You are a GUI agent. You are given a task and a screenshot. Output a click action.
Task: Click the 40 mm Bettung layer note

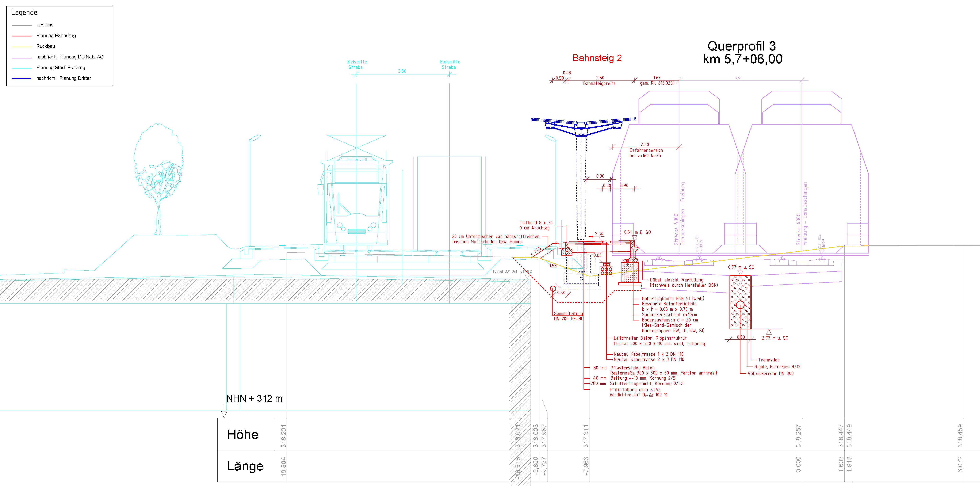(x=634, y=378)
